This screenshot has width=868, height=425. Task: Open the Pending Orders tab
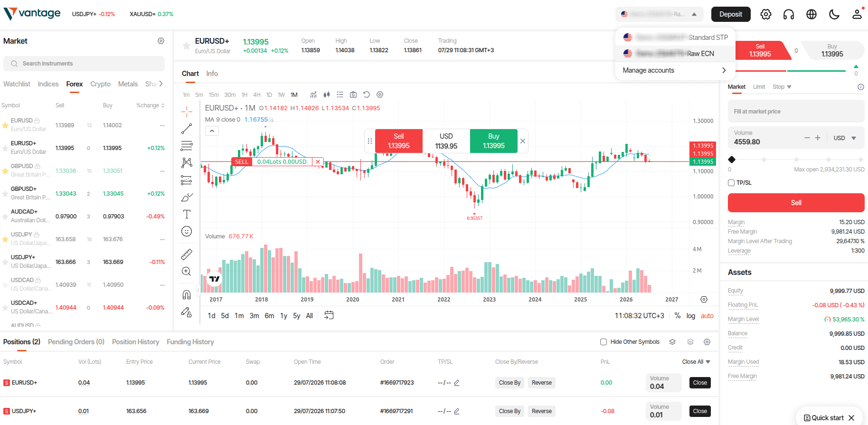(x=76, y=342)
